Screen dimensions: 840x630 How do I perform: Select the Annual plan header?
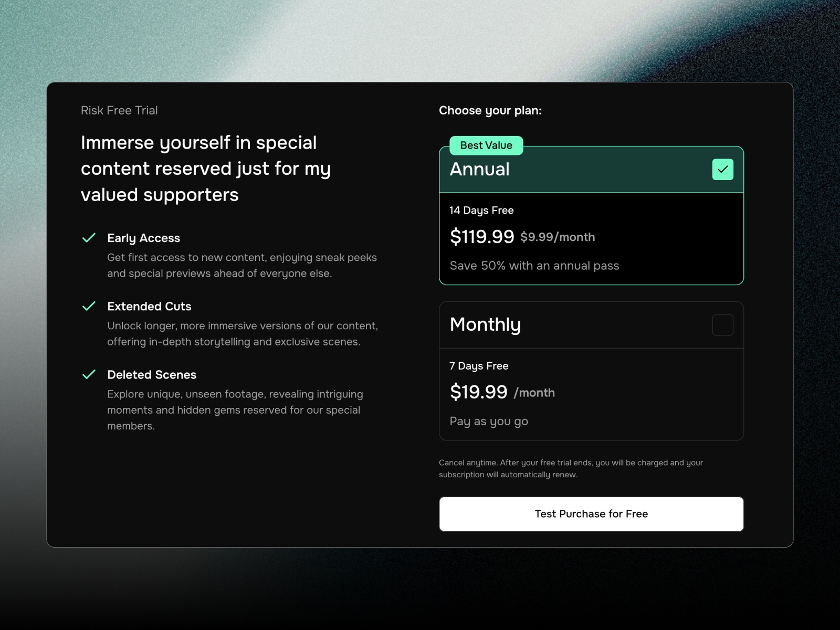[x=479, y=169]
